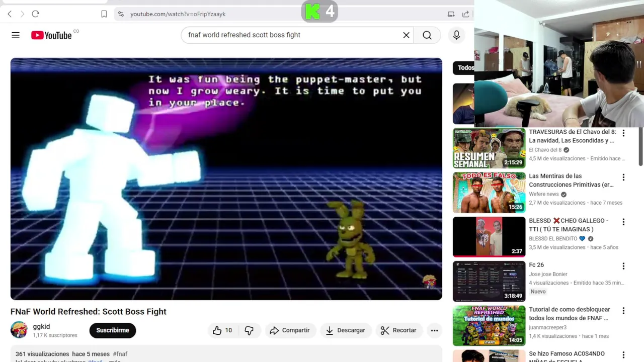Open the ggkid channel name link
The width and height of the screenshot is (644, 362).
[41, 326]
